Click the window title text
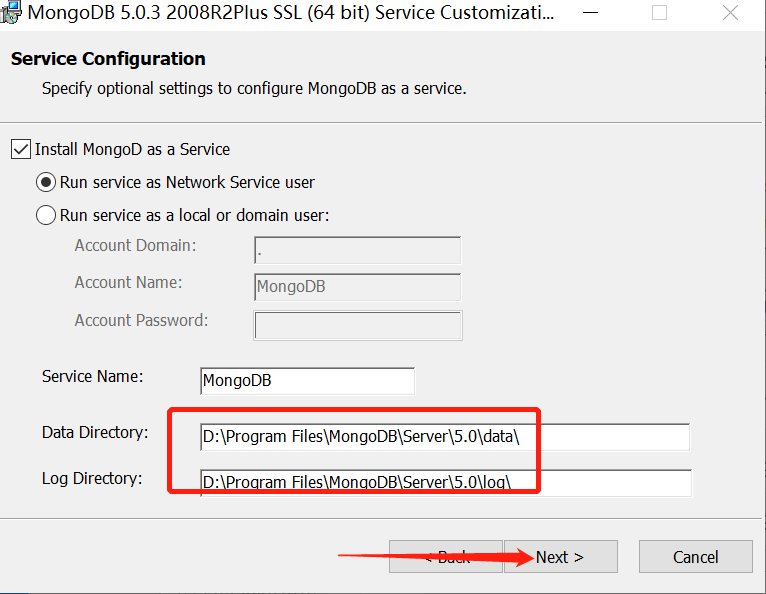The height and width of the screenshot is (594, 766). coord(291,13)
